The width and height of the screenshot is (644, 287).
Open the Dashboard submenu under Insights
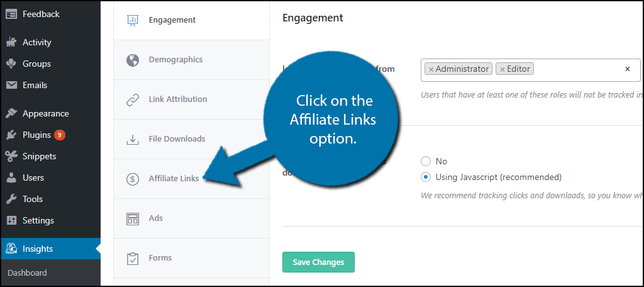27,273
